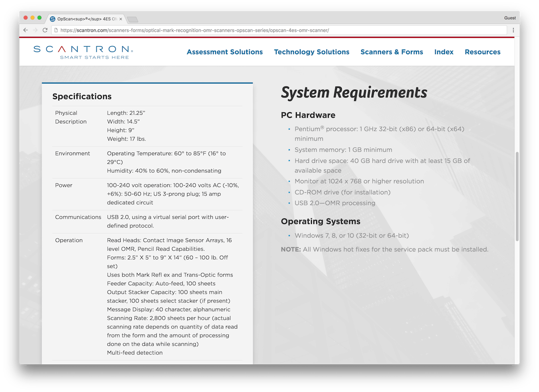Open the Assessment Solutions menu
Viewport: 539px width, 392px height.
coord(225,52)
